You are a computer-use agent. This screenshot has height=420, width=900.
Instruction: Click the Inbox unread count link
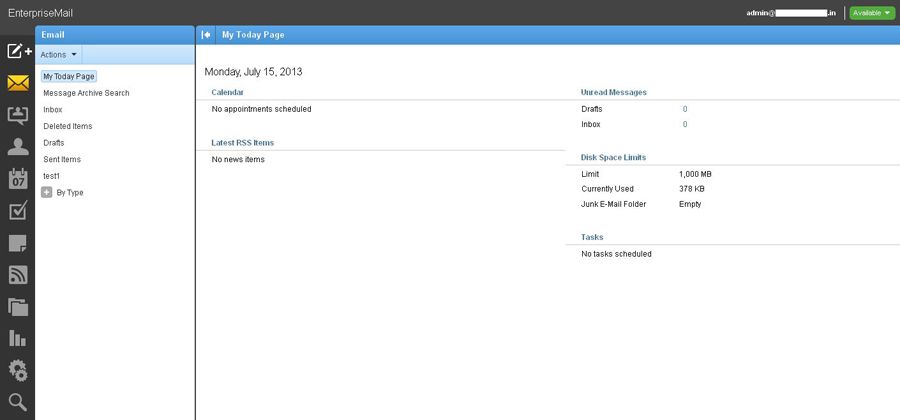coord(685,124)
